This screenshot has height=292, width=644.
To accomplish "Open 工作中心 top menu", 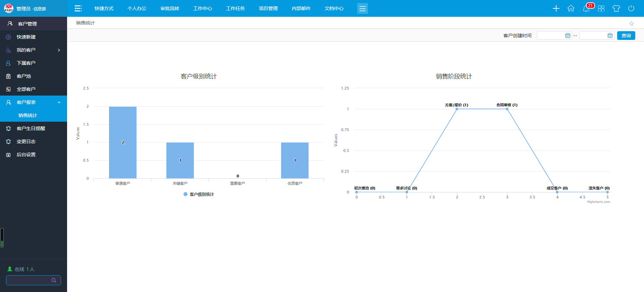I will pos(203,8).
